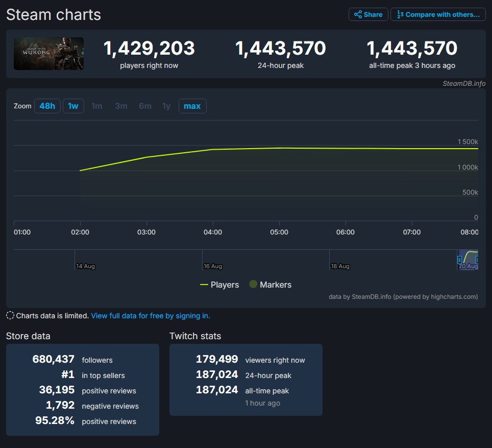The height and width of the screenshot is (448, 492).
Task: Click the Twitch '24-hour peak' label
Action: tap(268, 375)
